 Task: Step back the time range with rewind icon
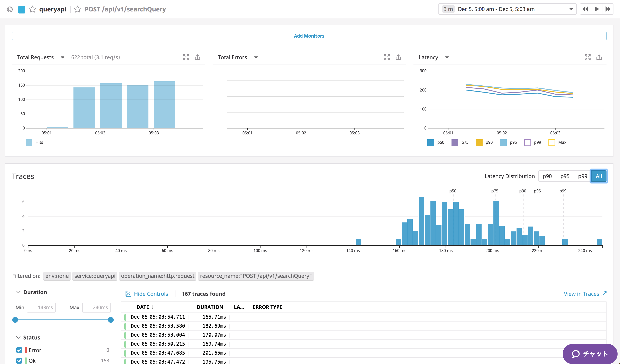586,9
